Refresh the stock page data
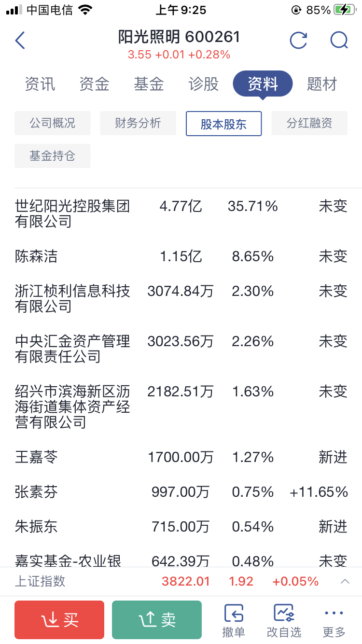 coord(298,41)
